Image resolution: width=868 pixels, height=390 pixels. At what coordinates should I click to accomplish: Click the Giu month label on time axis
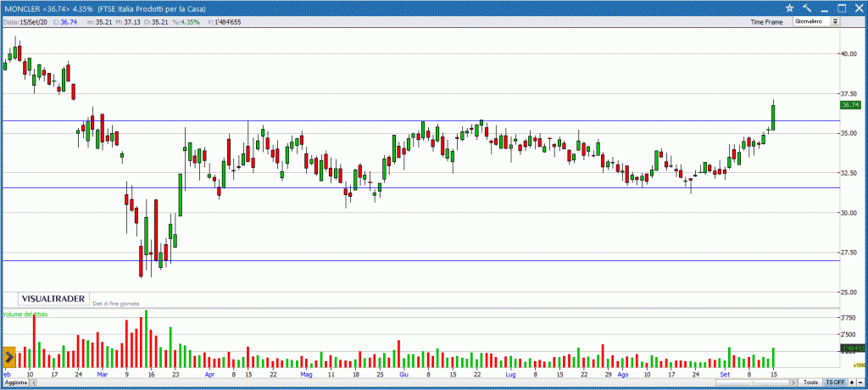tap(404, 375)
